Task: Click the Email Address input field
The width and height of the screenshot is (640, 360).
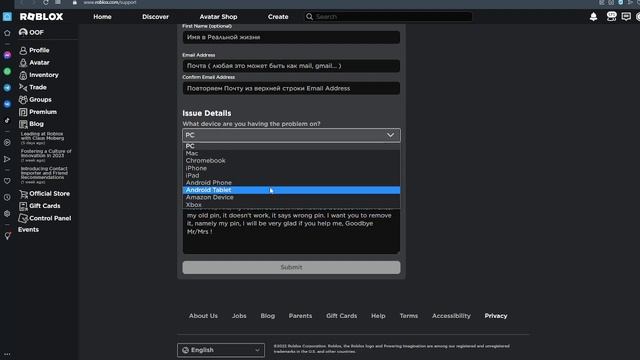Action: click(291, 66)
